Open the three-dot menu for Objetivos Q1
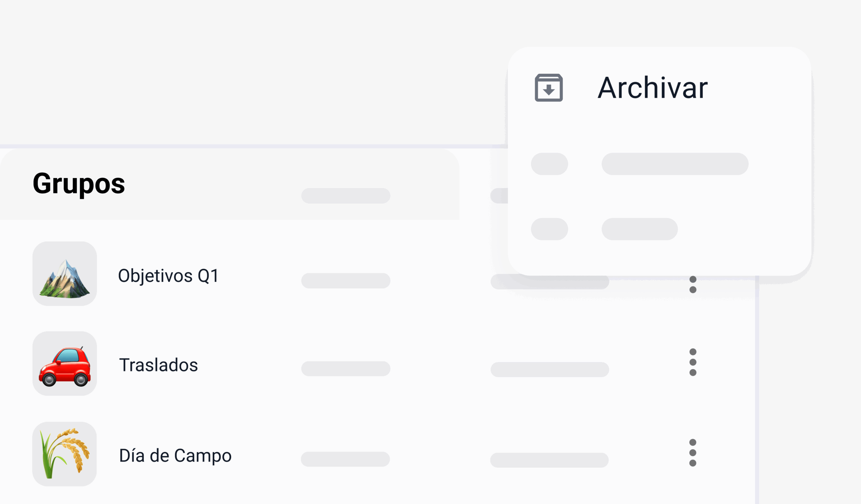The width and height of the screenshot is (861, 504). tap(693, 285)
